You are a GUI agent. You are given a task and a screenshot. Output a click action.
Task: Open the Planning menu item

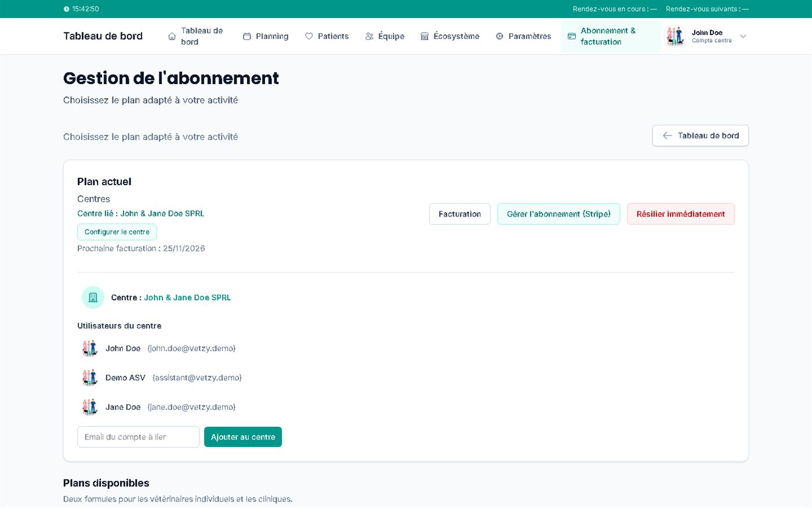(x=266, y=36)
